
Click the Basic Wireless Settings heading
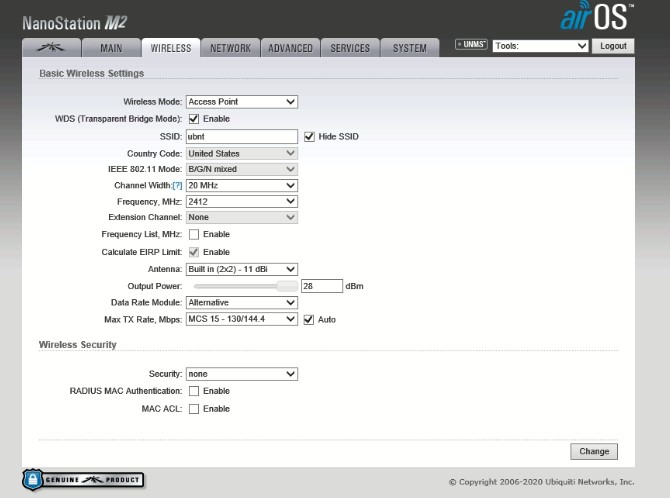91,74
